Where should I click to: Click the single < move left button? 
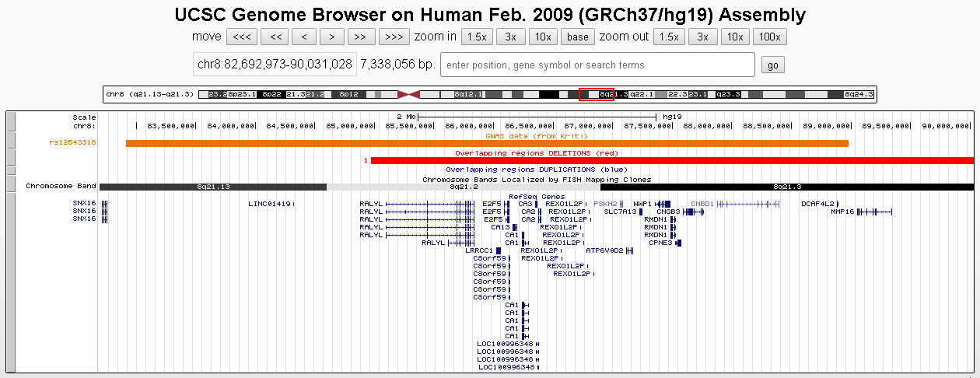click(x=303, y=37)
